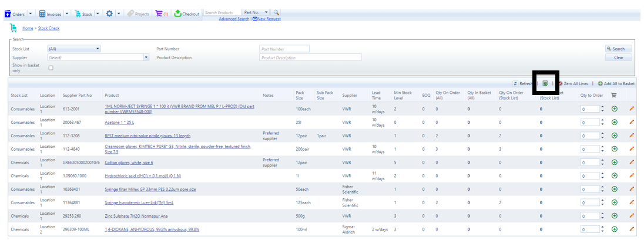Open the Stock List dropdown
The image size is (644, 240).
[x=74, y=49]
